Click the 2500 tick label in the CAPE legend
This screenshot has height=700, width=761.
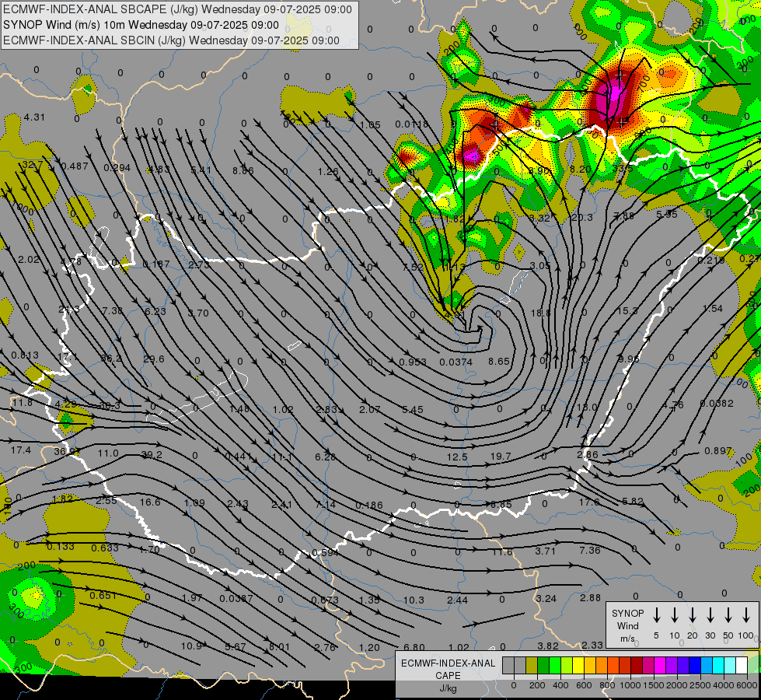tap(700, 685)
